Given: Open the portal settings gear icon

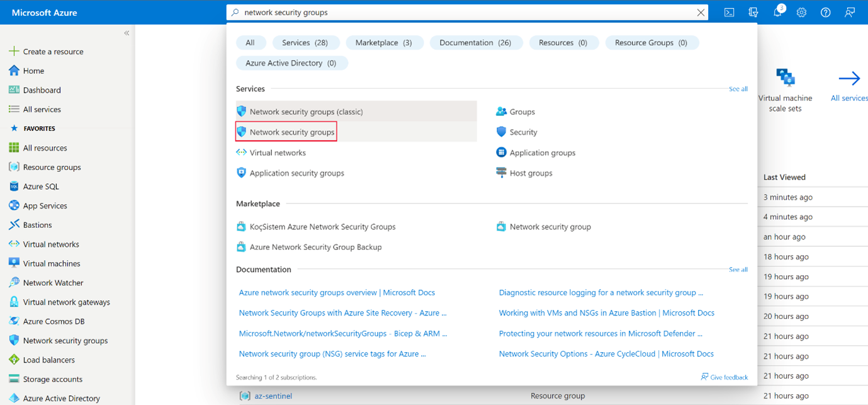Looking at the screenshot, I should coord(801,12).
